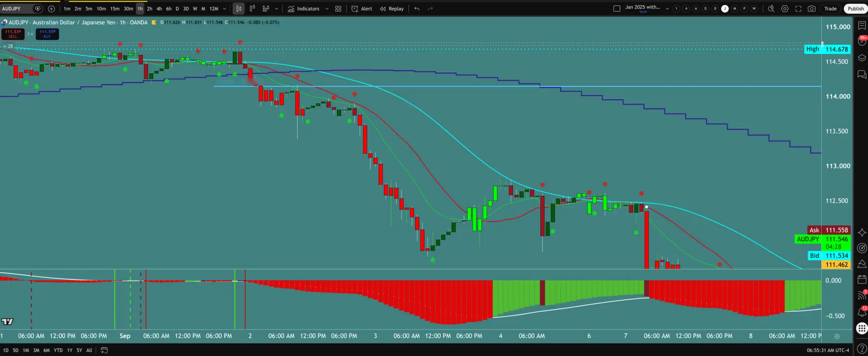Image resolution: width=868 pixels, height=356 pixels.
Task: Switch to the layout labeled A
Action: [x=696, y=9]
